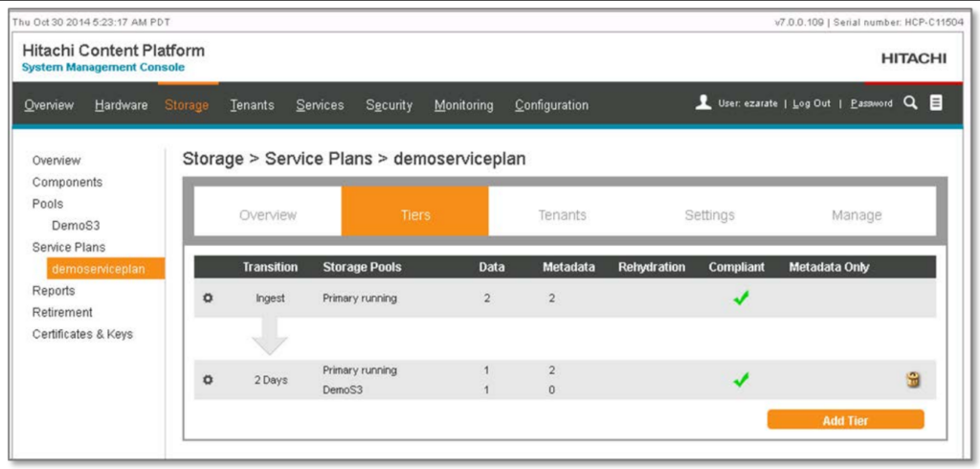Click the version and serial number text
This screenshot has height=469, width=980.
pyautogui.click(x=869, y=22)
